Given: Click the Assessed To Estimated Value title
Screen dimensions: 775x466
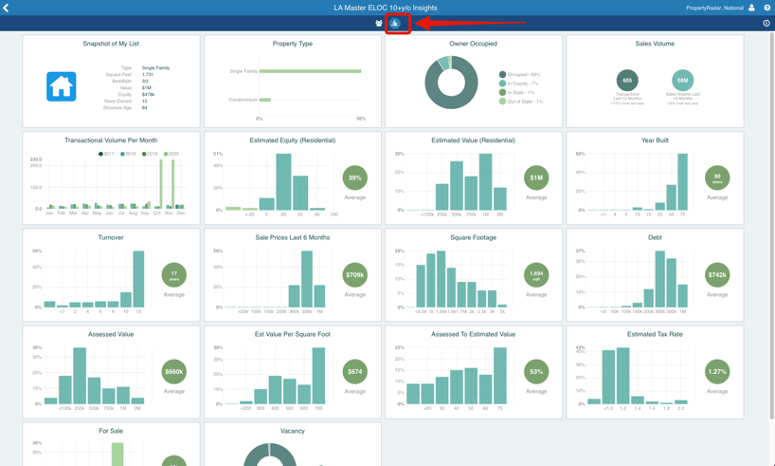Looking at the screenshot, I should click(x=473, y=334).
